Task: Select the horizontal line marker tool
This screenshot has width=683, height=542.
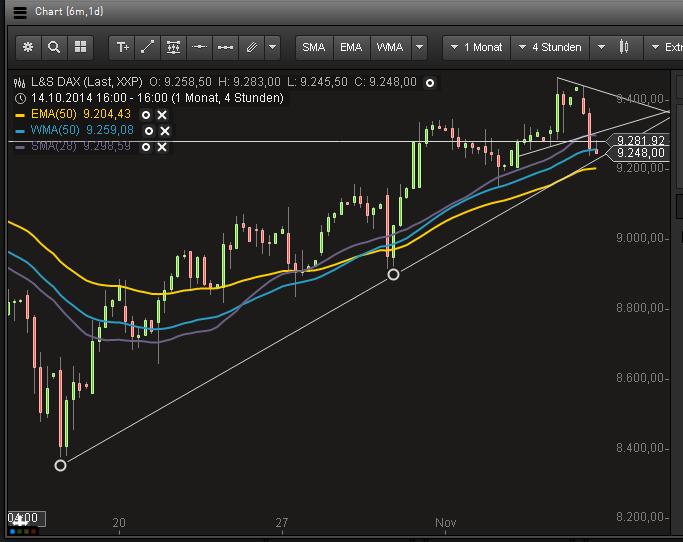Action: coord(200,47)
